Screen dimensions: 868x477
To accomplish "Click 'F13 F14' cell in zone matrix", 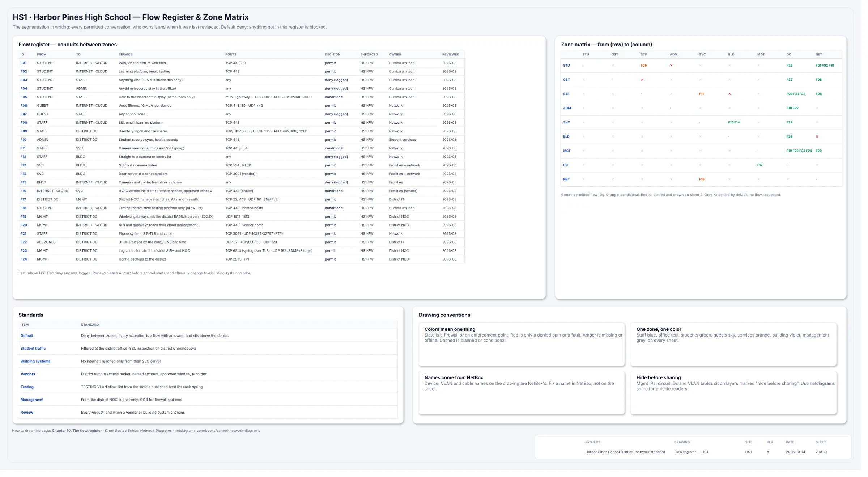I will tap(734, 122).
